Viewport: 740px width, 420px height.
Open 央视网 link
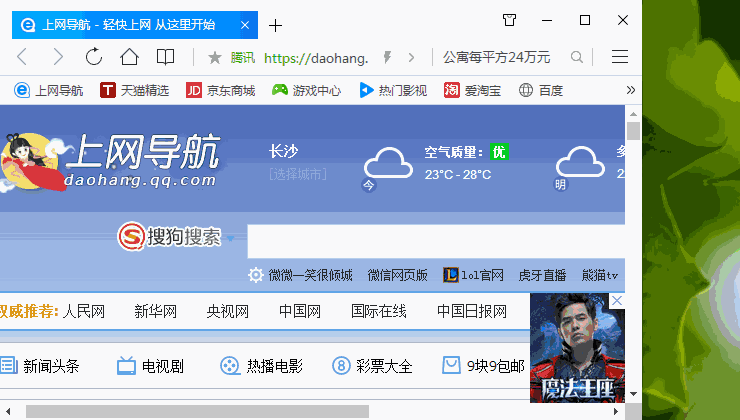pyautogui.click(x=227, y=311)
